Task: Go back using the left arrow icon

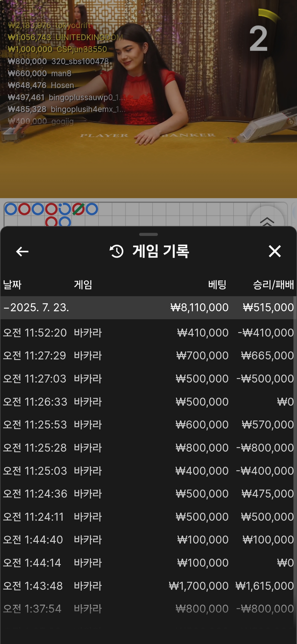Action: [x=22, y=251]
